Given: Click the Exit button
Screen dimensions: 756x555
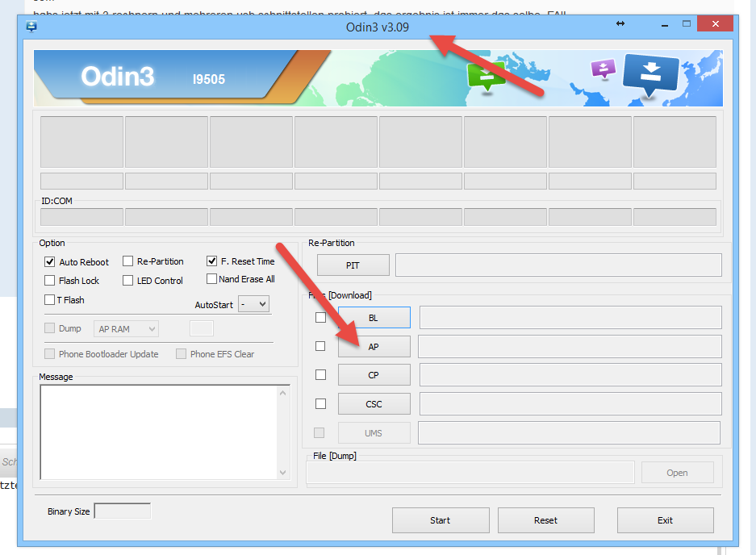Looking at the screenshot, I should [666, 520].
